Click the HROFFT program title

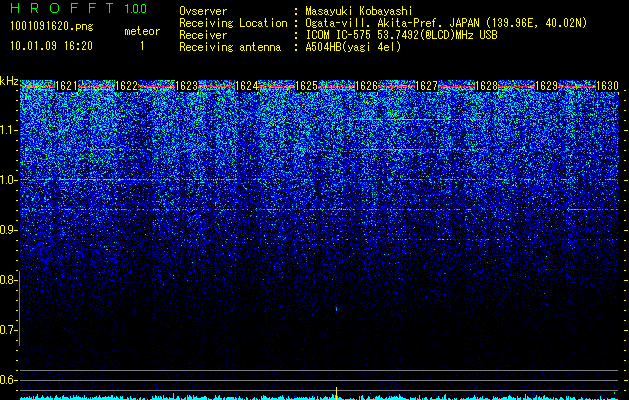tap(63, 8)
